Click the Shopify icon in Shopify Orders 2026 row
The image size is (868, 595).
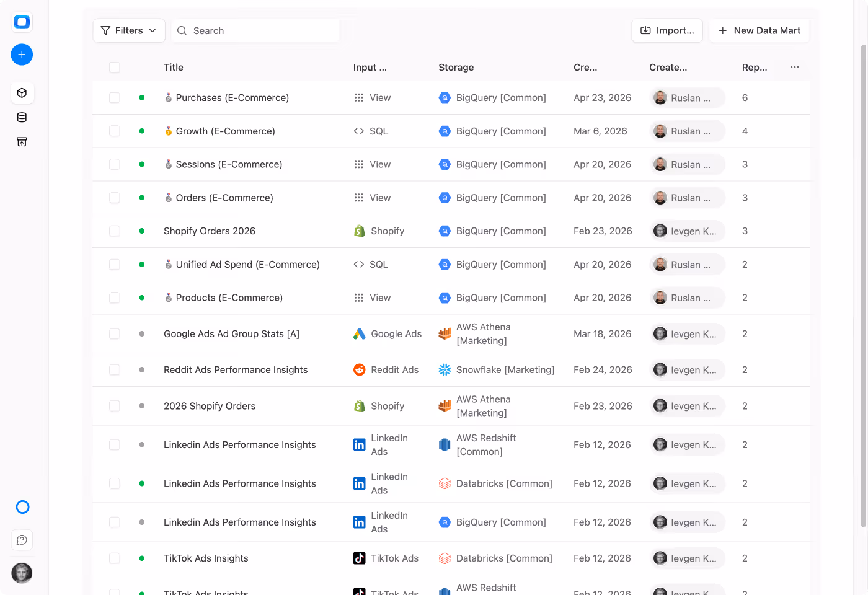coord(360,231)
